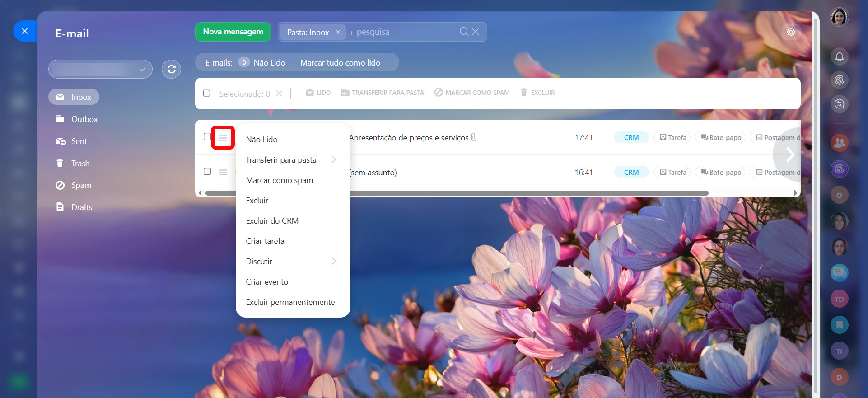This screenshot has width=868, height=398.
Task: Click the purple circular C icon in sidebar
Action: 839,169
